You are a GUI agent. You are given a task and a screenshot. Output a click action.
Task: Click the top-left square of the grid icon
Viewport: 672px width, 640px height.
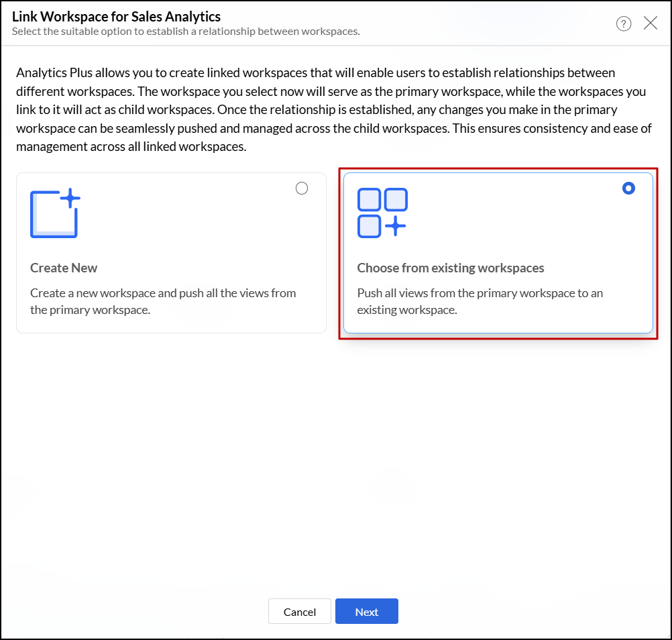pyautogui.click(x=370, y=200)
